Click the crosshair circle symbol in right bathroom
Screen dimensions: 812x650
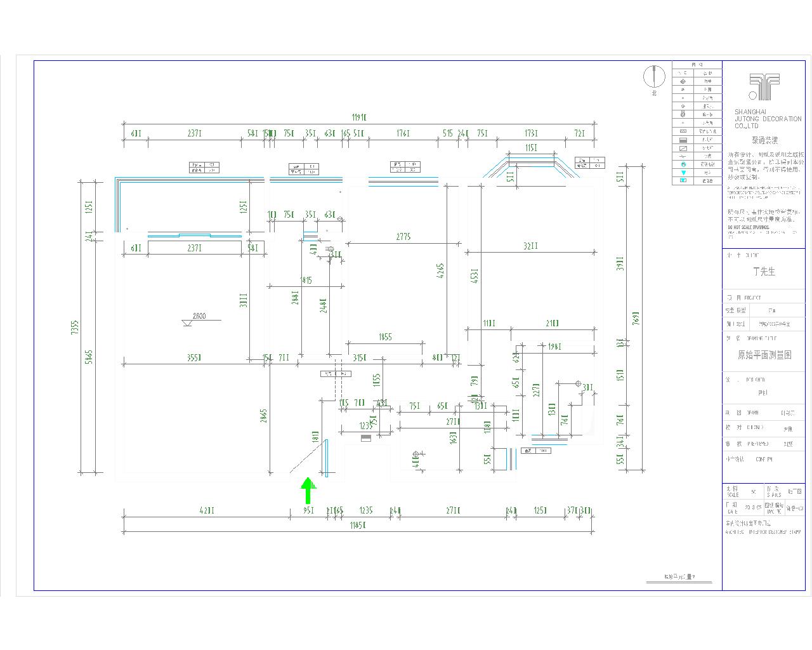[577, 383]
